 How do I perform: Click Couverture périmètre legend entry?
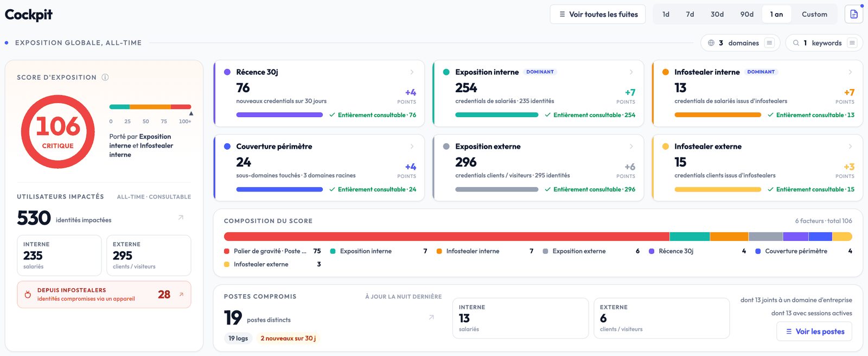point(804,251)
